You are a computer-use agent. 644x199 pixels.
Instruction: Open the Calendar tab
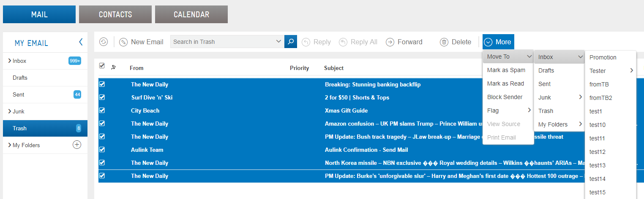tap(191, 14)
